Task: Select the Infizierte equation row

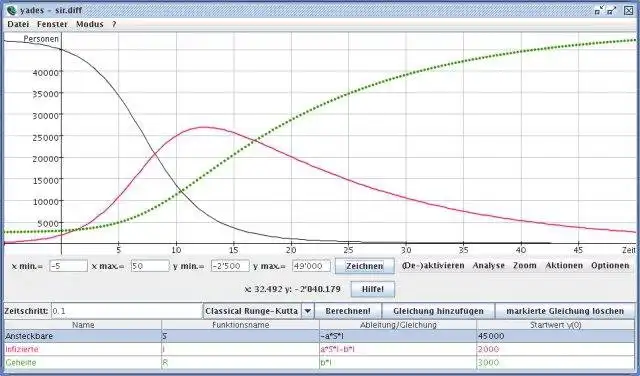Action: [x=320, y=349]
